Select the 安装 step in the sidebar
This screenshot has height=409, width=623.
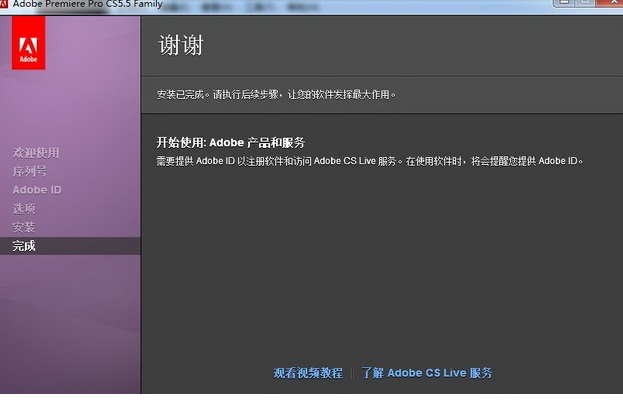click(24, 227)
